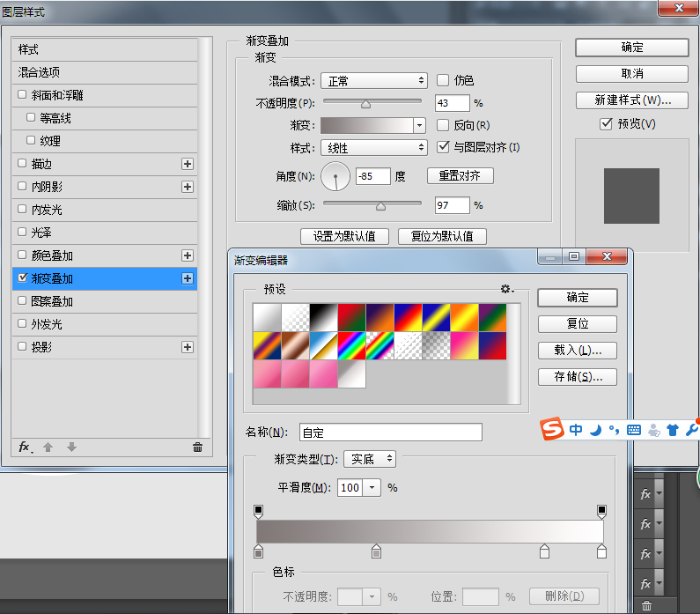Click the angle dial next to 角度(N)
Image resolution: width=700 pixels, height=614 pixels.
[x=335, y=176]
